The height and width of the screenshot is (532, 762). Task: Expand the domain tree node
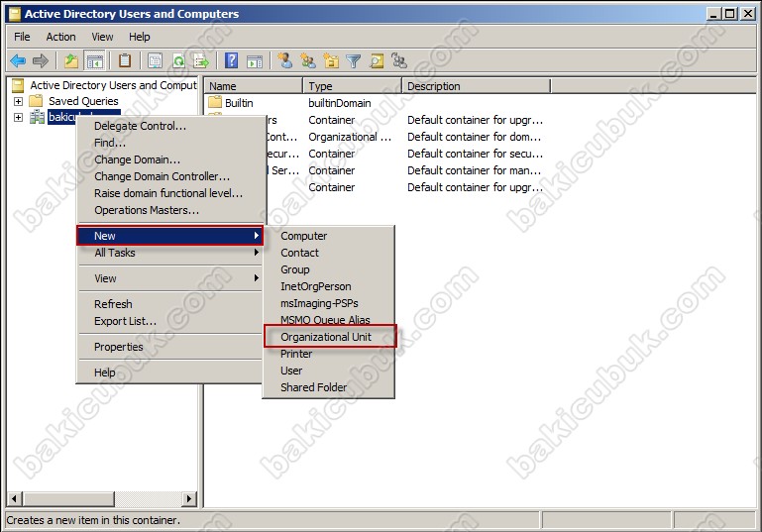coord(18,118)
